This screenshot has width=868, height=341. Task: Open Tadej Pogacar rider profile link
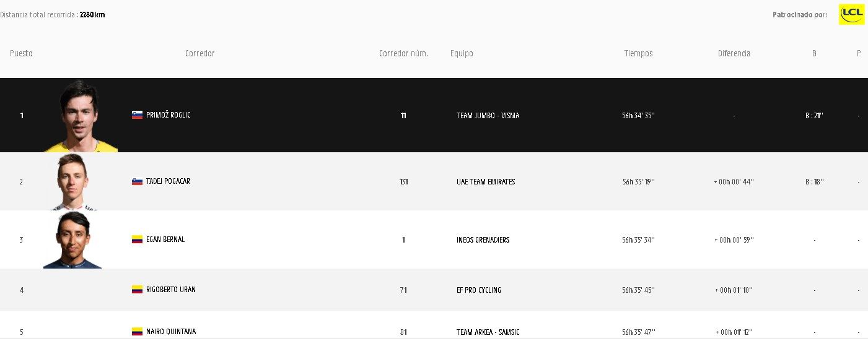(x=168, y=181)
